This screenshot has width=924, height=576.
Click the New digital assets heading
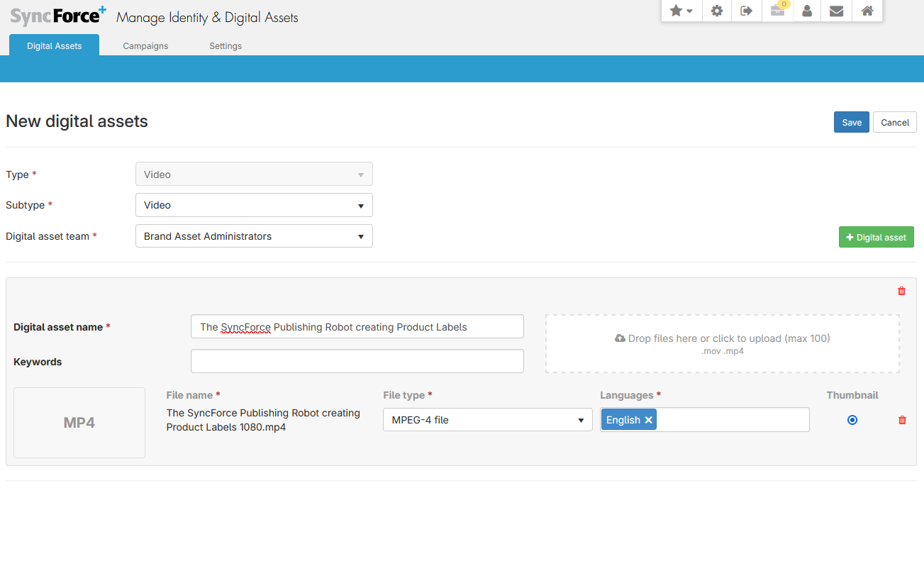[77, 121]
